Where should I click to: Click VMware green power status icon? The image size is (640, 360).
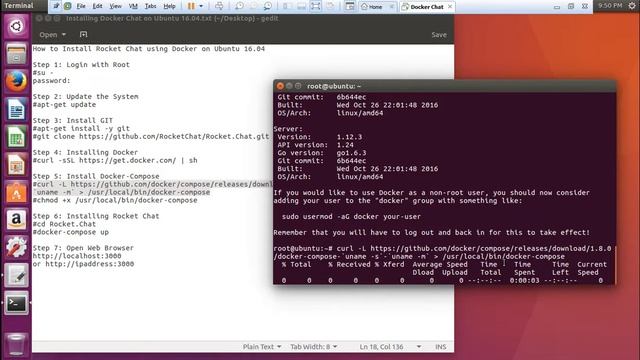point(68,6)
